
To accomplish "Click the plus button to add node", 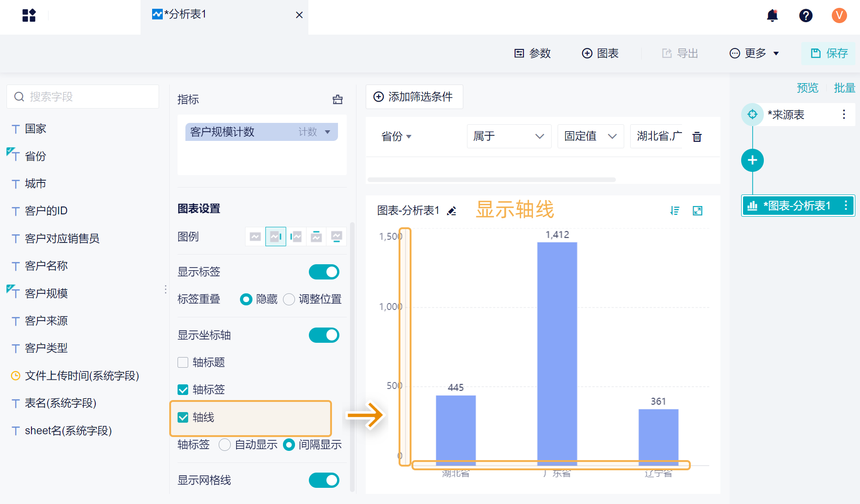I will pyautogui.click(x=752, y=160).
